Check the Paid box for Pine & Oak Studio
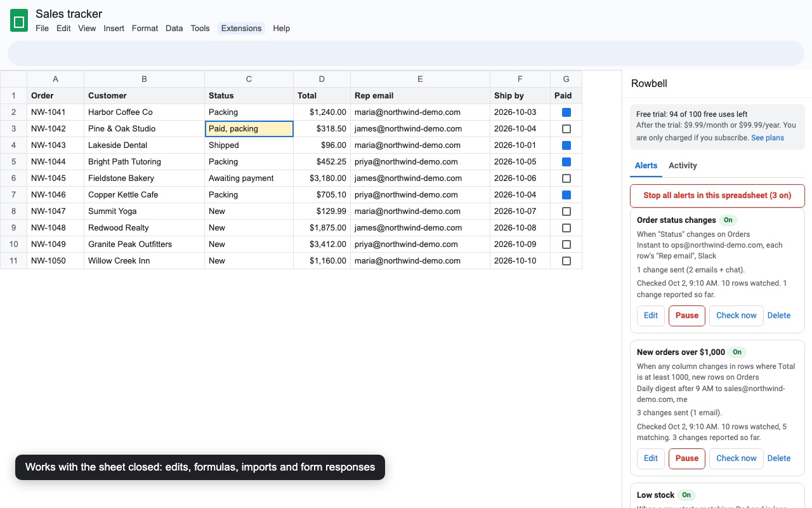 [566, 129]
